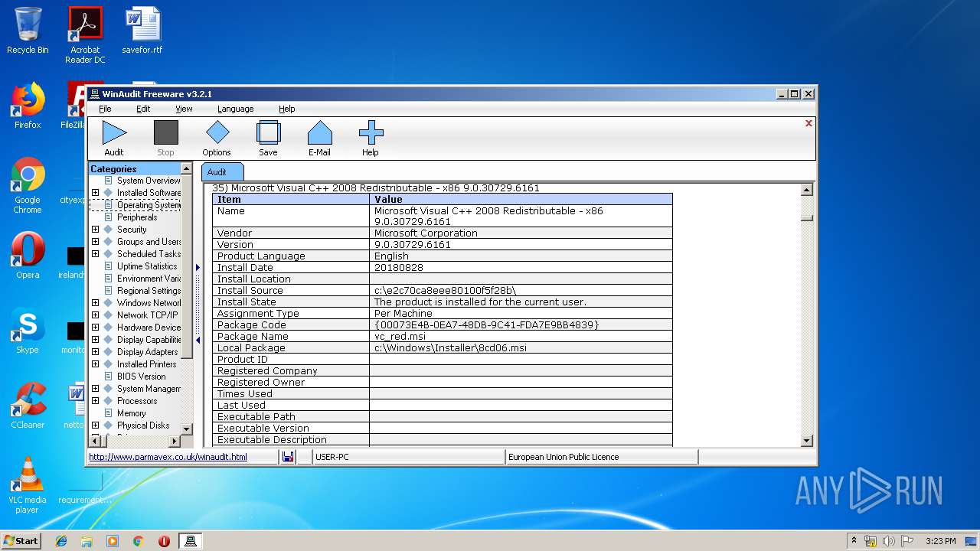Open the parmavex.co.uk winaudit link
The width and height of the screenshot is (980, 551).
pyautogui.click(x=168, y=457)
